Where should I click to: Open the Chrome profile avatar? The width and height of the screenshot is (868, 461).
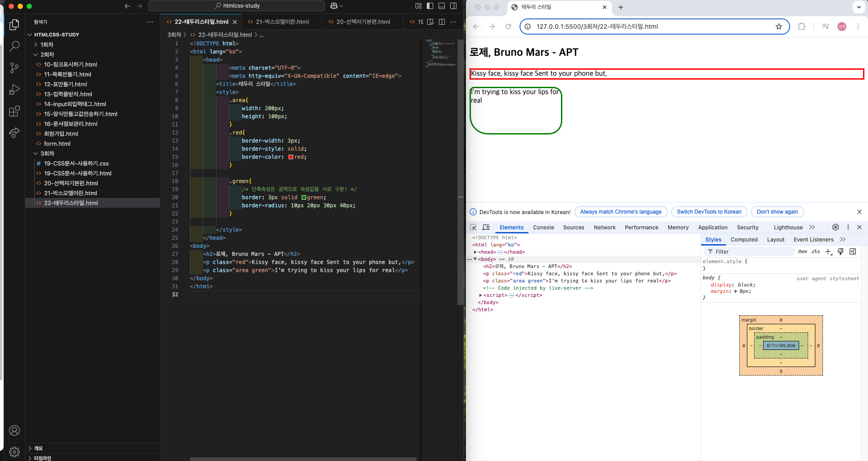point(842,27)
